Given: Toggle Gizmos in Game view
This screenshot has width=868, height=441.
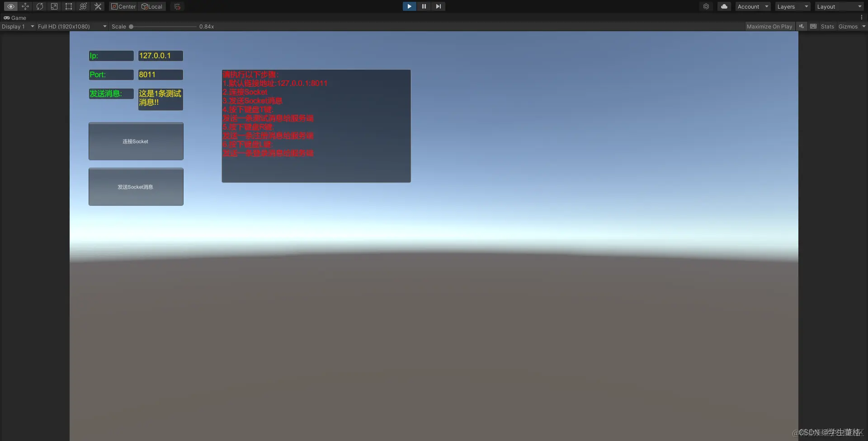Looking at the screenshot, I should pos(848,26).
